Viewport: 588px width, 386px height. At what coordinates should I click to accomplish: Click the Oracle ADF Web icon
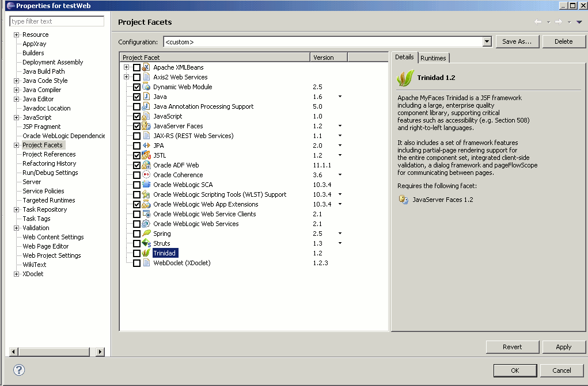point(146,165)
